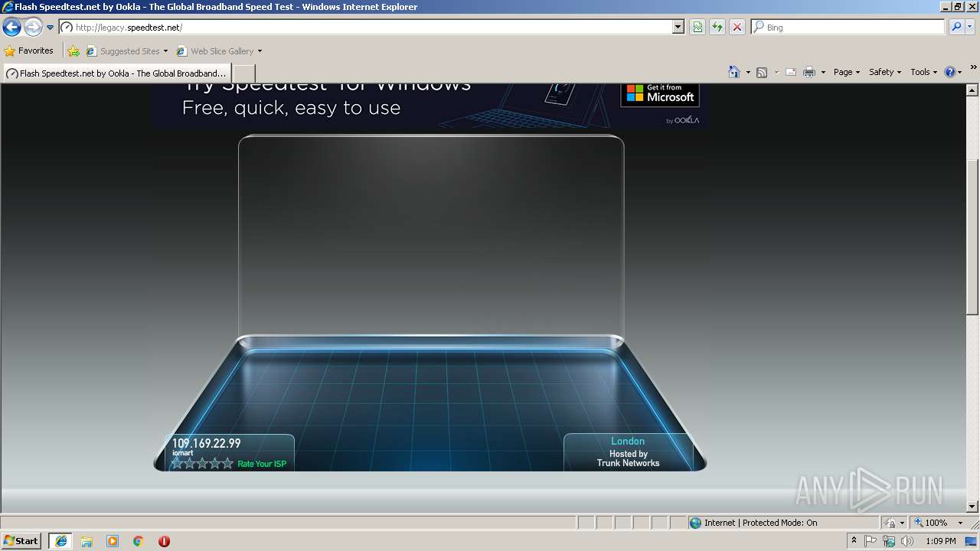Click the Show Desktop button
Screen dimensions: 980x551
click(x=972, y=541)
